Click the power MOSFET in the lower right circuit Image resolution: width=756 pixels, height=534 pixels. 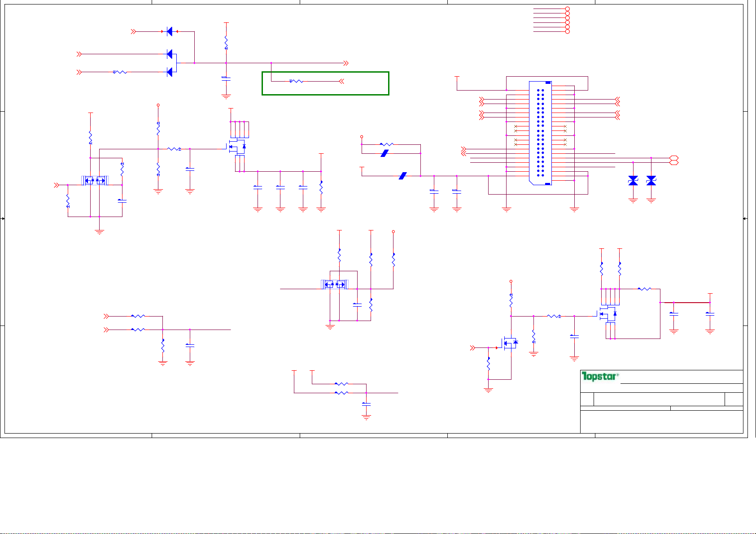click(x=609, y=314)
